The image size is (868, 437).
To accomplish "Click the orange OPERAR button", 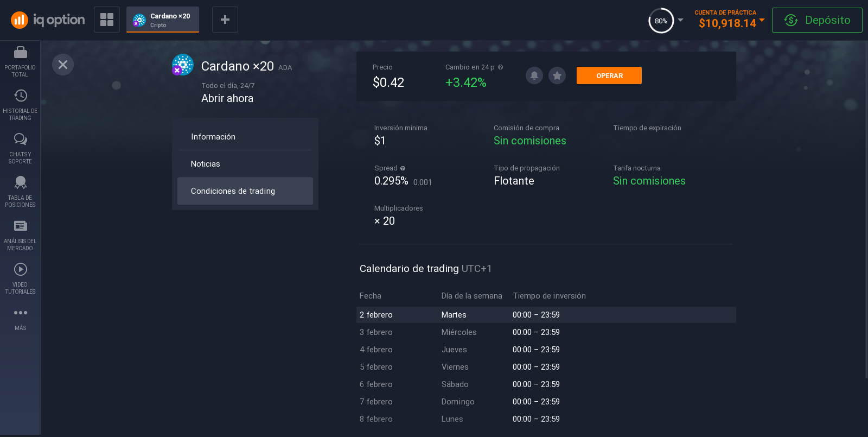I will [609, 75].
